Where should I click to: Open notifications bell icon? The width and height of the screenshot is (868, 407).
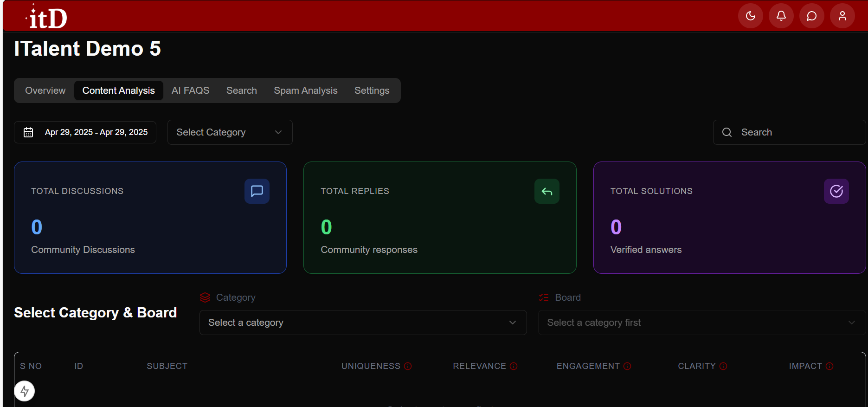click(781, 16)
